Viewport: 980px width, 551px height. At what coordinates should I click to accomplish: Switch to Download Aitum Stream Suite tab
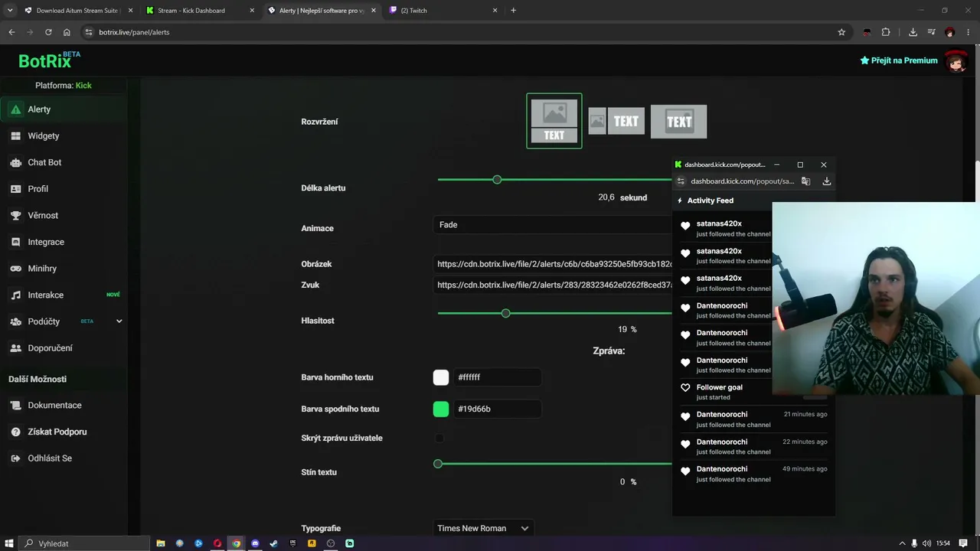(77, 11)
